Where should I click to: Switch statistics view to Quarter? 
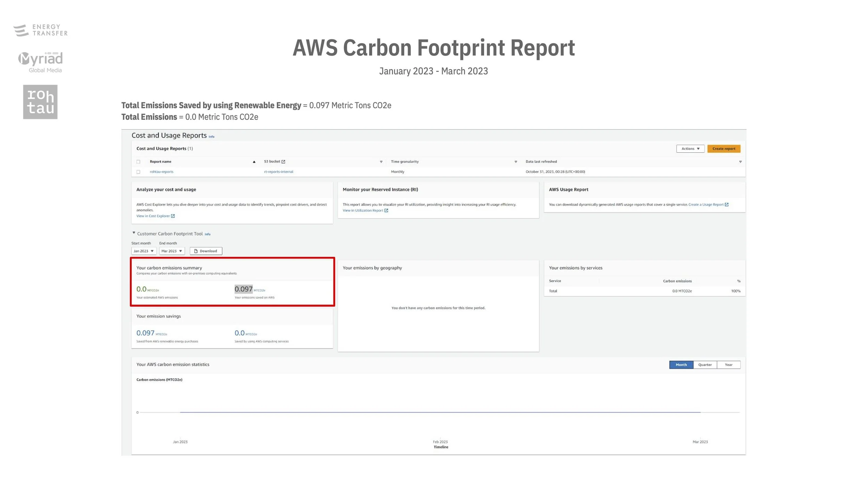(704, 365)
